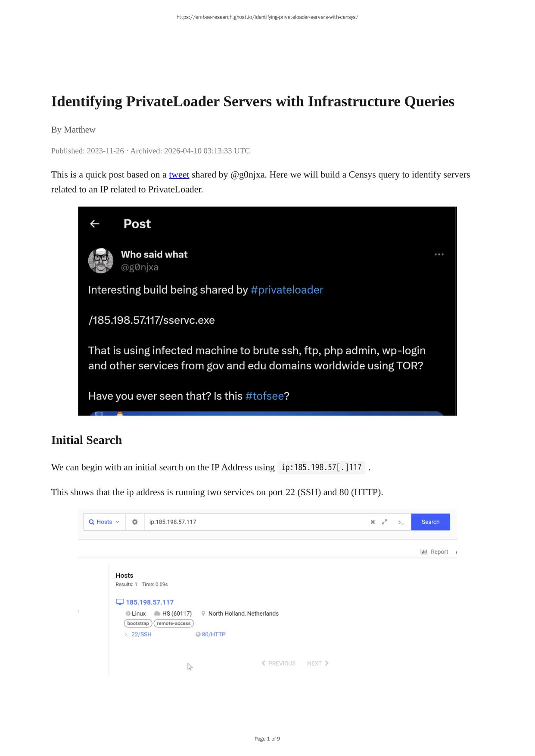
Task: Select the remote-access tag pill
Action: tap(174, 623)
